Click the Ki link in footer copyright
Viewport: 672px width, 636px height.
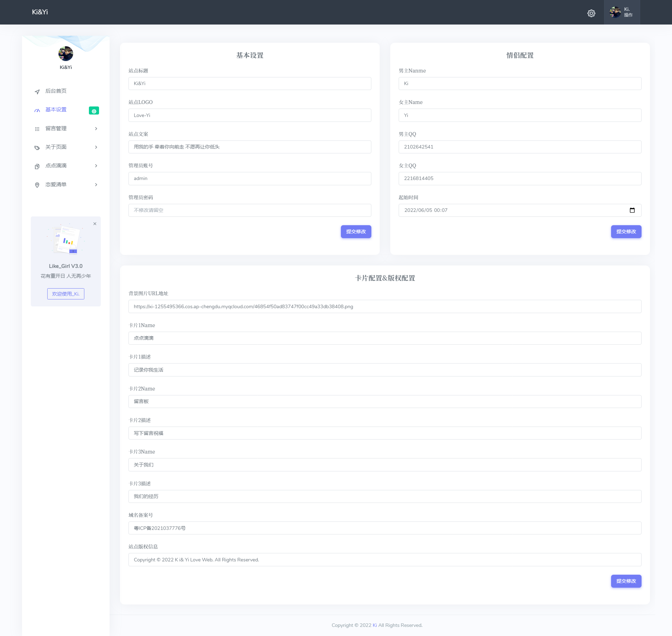[x=374, y=625]
